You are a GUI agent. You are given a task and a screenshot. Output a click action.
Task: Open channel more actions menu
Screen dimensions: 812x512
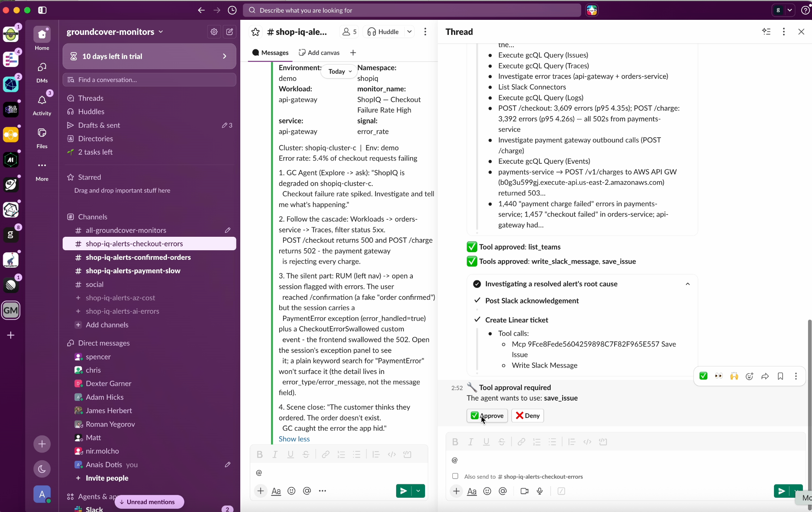tap(425, 32)
